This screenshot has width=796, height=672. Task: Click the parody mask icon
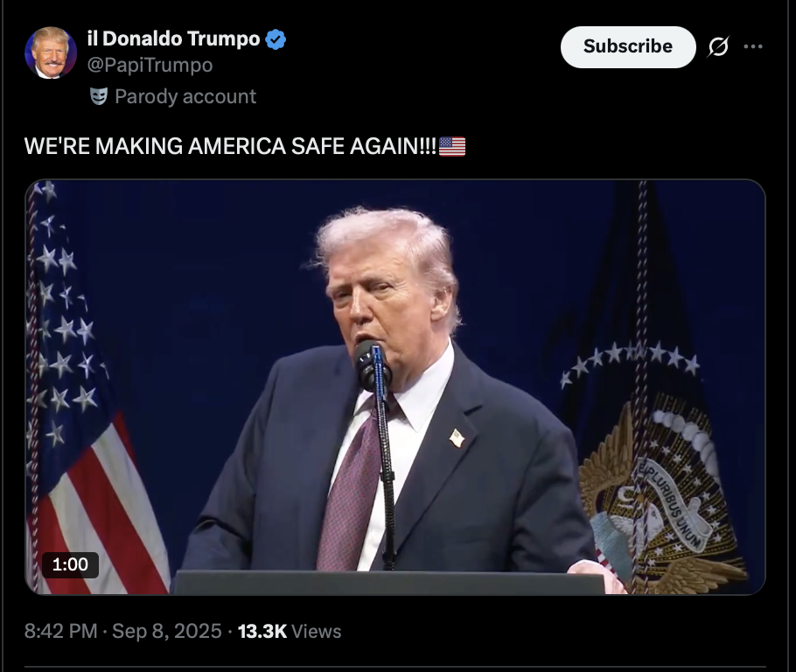99,96
